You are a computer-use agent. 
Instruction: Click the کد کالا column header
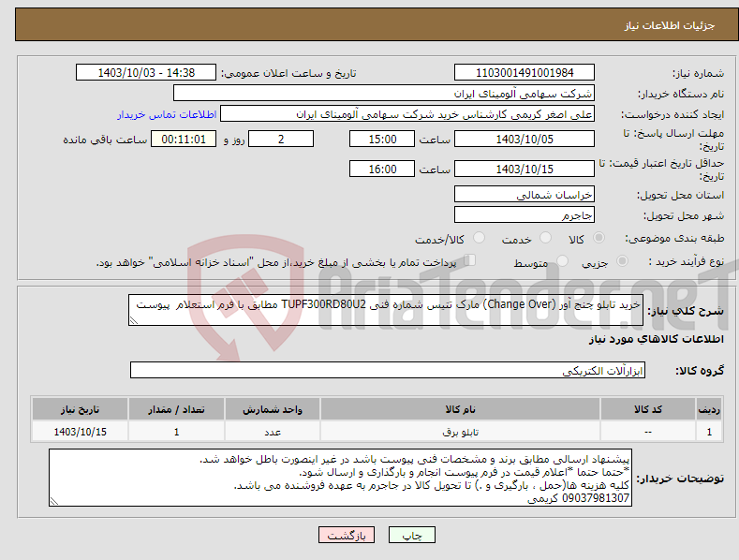[x=648, y=409]
